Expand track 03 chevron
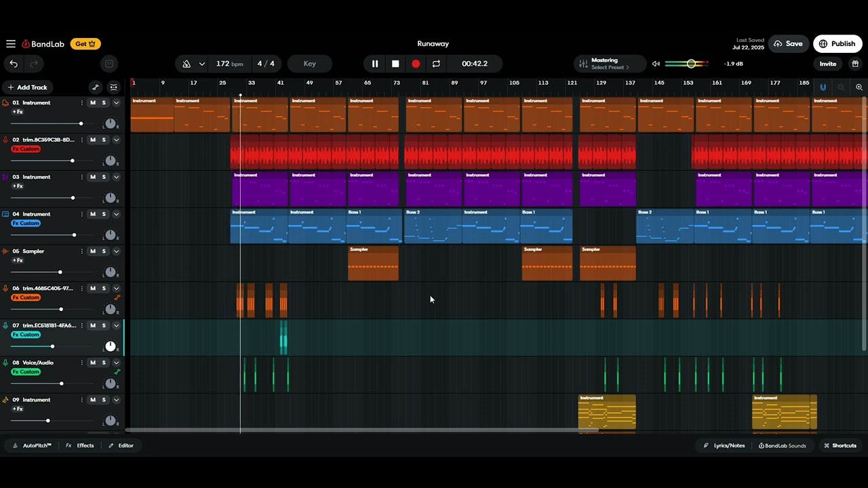The width and height of the screenshot is (868, 488). [116, 177]
